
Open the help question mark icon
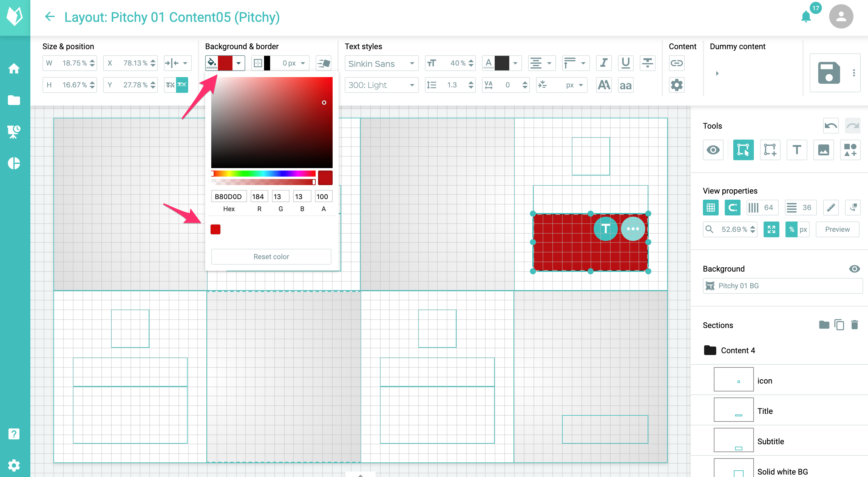14,434
